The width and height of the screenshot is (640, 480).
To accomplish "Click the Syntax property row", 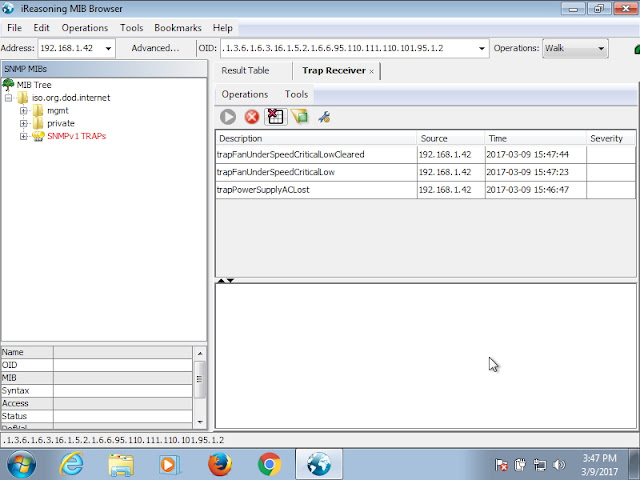I will pos(97,391).
